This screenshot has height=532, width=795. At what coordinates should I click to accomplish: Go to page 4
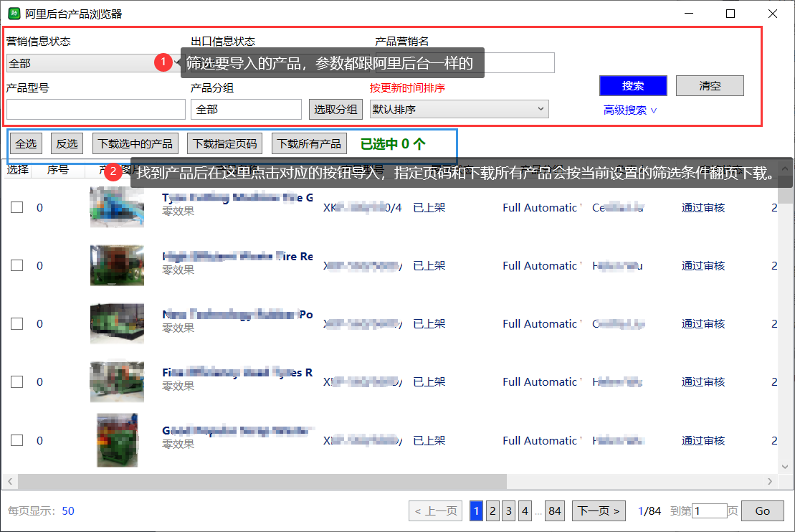coord(525,510)
